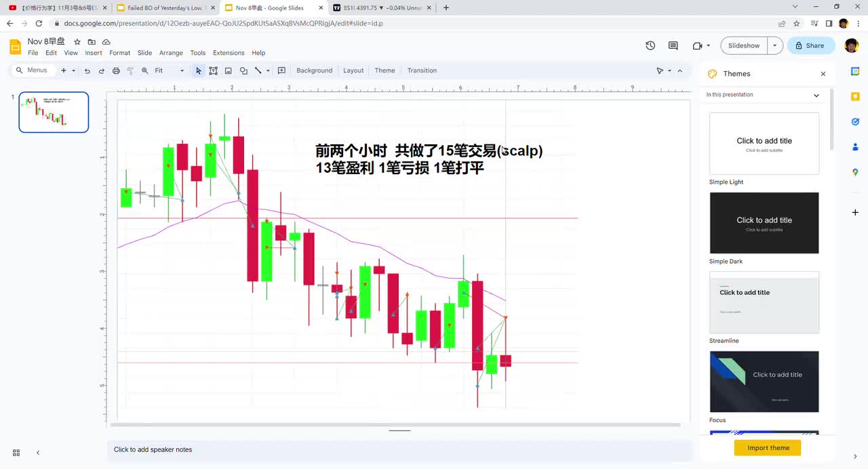The height and width of the screenshot is (469, 868).
Task: Click the speaker notes field
Action: (399, 450)
